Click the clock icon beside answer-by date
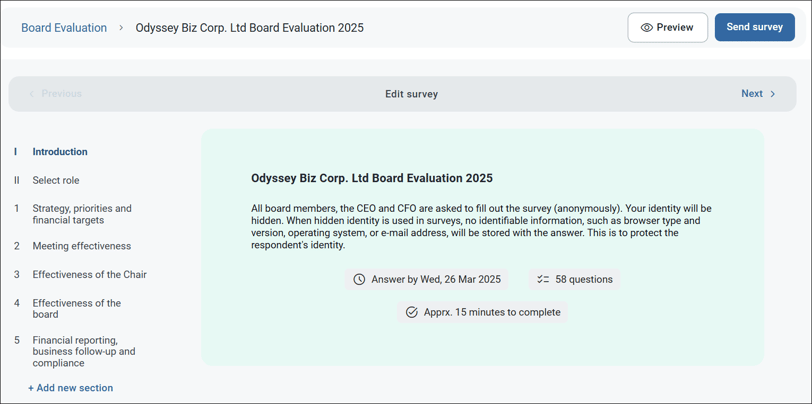Viewport: 812px width, 404px height. click(x=359, y=280)
